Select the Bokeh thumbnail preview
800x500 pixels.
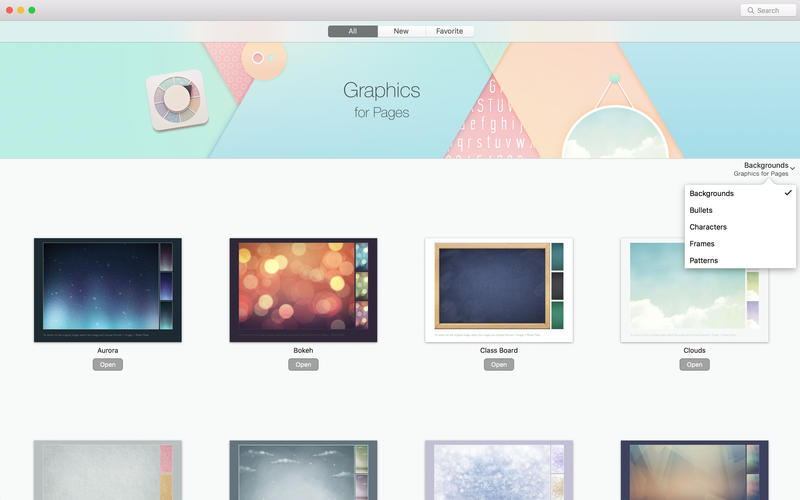click(x=303, y=290)
